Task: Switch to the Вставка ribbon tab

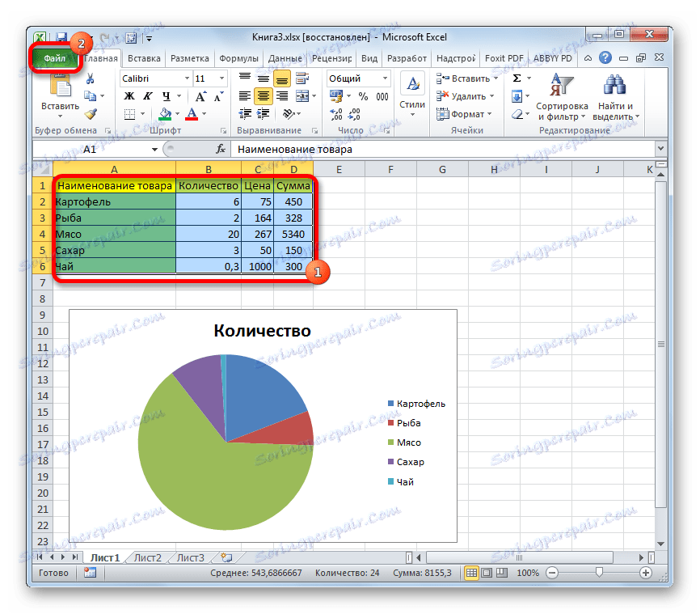Action: coord(143,57)
